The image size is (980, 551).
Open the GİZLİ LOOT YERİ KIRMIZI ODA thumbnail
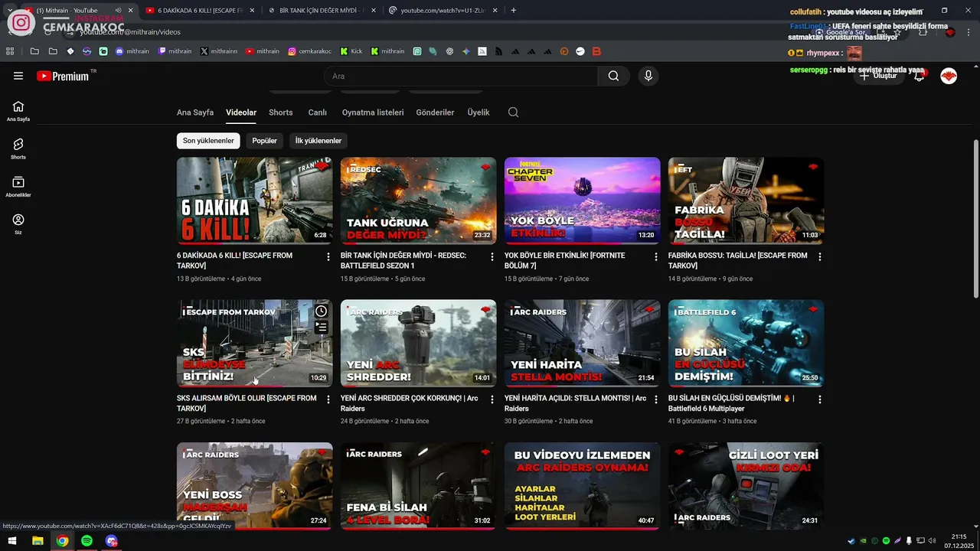click(746, 486)
